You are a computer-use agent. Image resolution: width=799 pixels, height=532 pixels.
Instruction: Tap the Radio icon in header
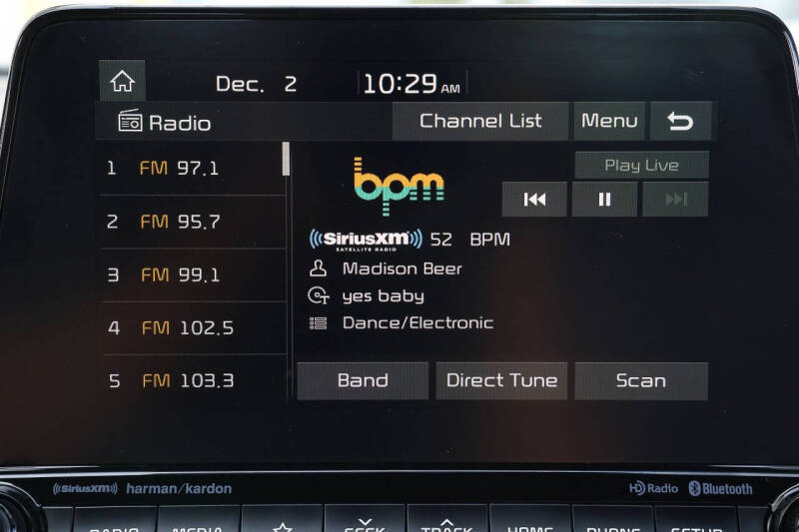[131, 122]
